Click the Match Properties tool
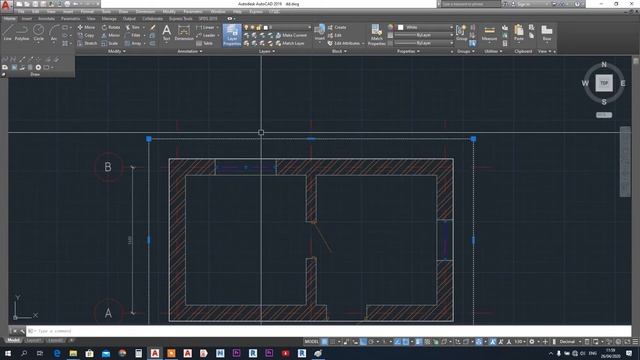Viewport: 640px width, 360px height. [376, 35]
